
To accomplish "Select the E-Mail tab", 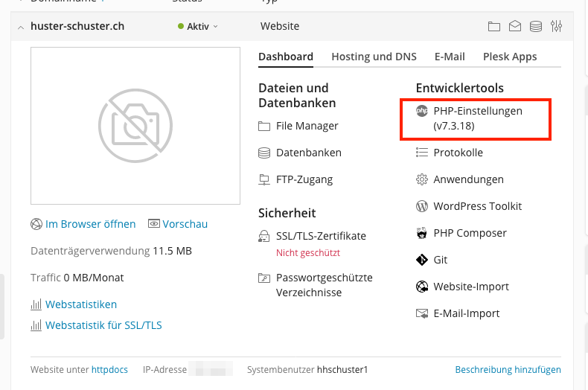I will point(450,57).
